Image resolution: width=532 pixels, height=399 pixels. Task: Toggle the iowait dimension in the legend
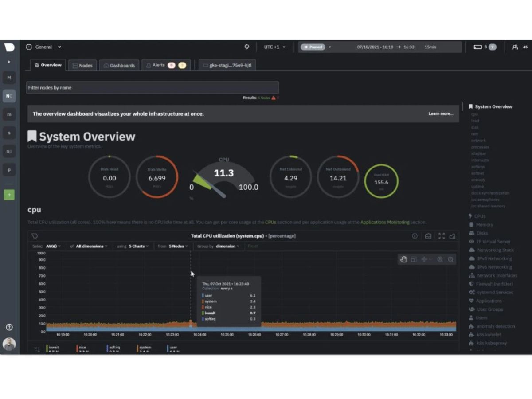[53, 349]
